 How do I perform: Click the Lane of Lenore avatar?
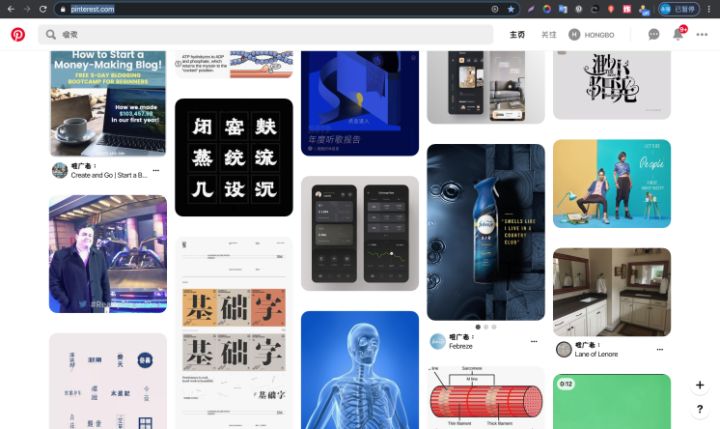[x=563, y=350]
